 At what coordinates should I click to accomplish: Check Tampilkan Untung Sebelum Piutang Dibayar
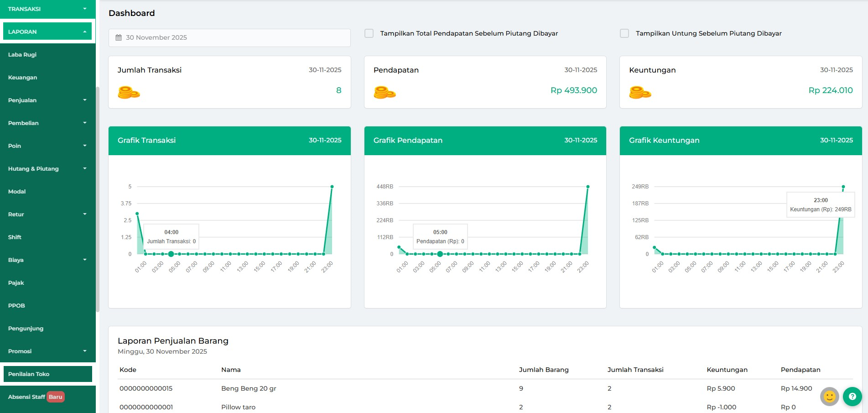(624, 33)
